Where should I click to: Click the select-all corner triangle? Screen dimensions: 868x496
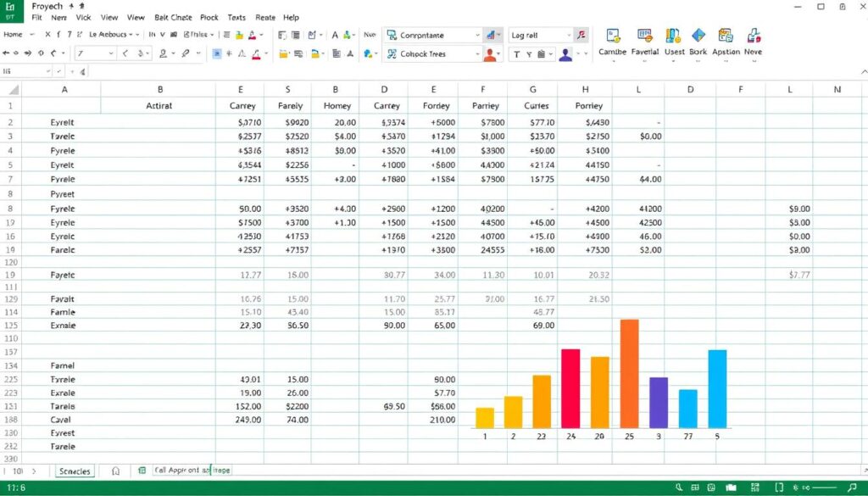(x=14, y=90)
